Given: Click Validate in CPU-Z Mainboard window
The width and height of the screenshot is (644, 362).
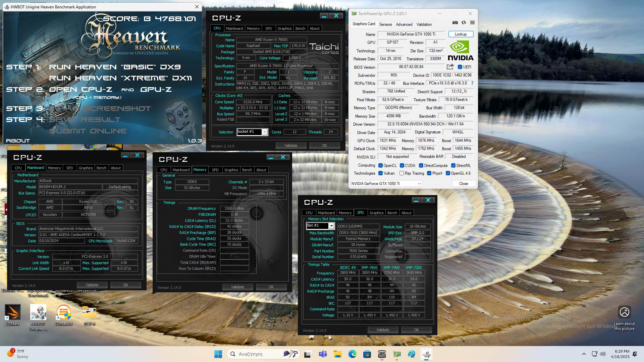Looking at the screenshot, I should point(92,285).
